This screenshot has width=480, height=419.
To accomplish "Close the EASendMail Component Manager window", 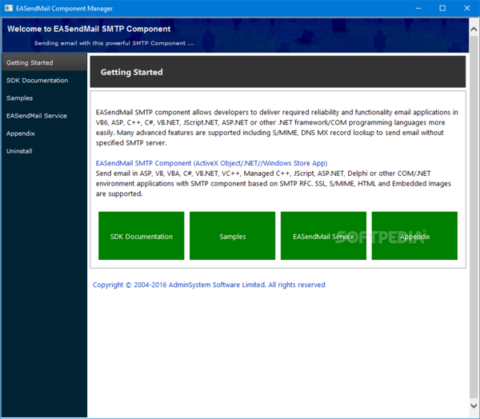I will (x=467, y=8).
